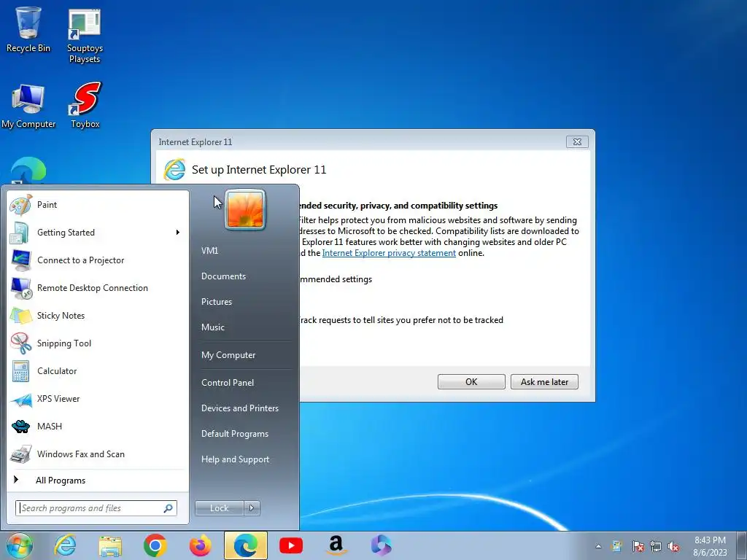747x560 pixels.
Task: Click the XPS Viewer paper plane icon
Action: coord(21,400)
